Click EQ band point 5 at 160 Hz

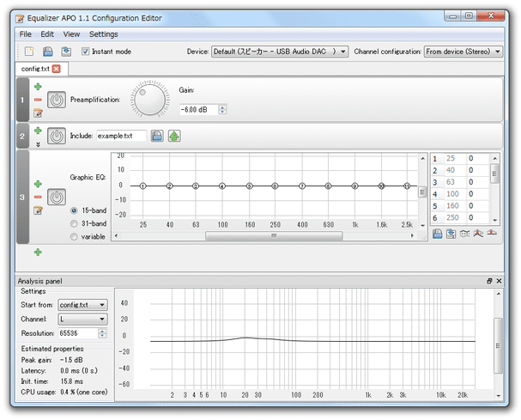point(250,186)
